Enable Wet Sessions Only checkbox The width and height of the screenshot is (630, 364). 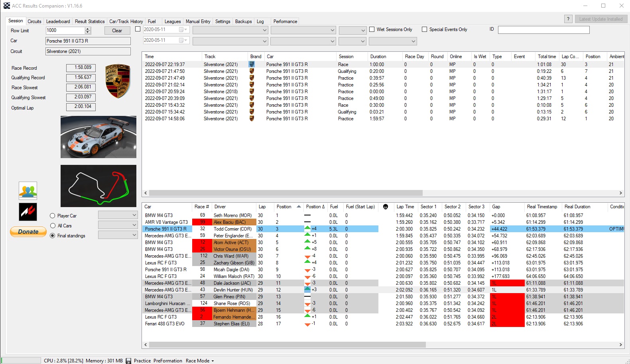point(372,29)
